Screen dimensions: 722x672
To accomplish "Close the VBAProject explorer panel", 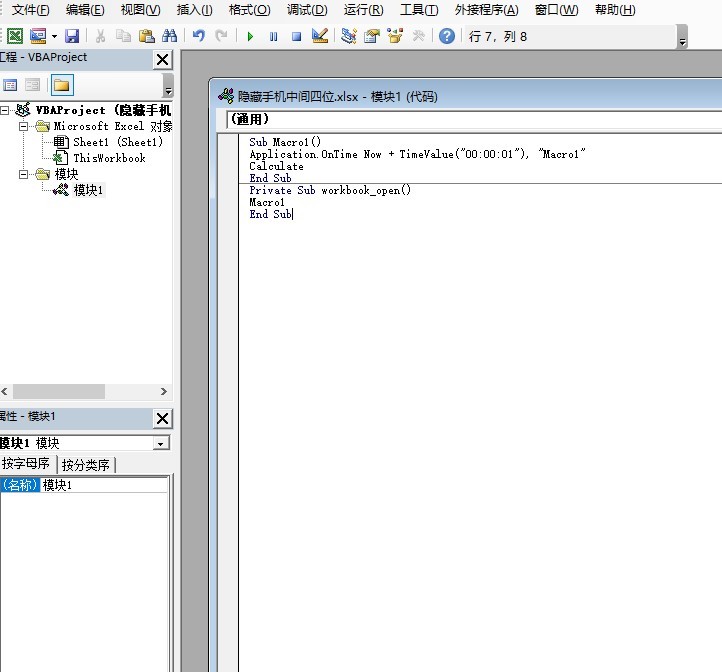I will point(163,59).
